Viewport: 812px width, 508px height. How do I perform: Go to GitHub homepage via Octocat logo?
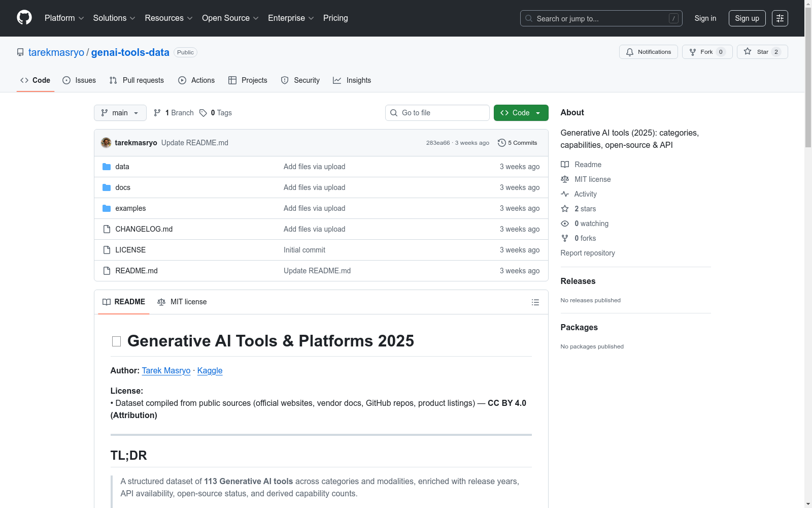click(24, 18)
